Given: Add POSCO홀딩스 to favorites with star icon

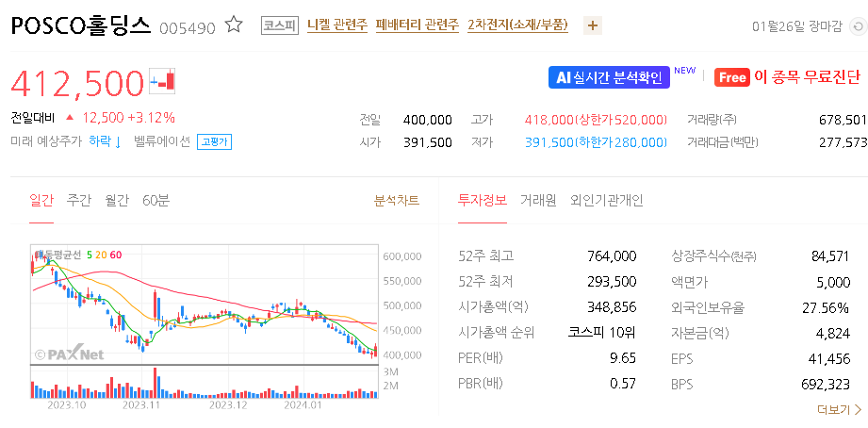Looking at the screenshot, I should pos(234,25).
